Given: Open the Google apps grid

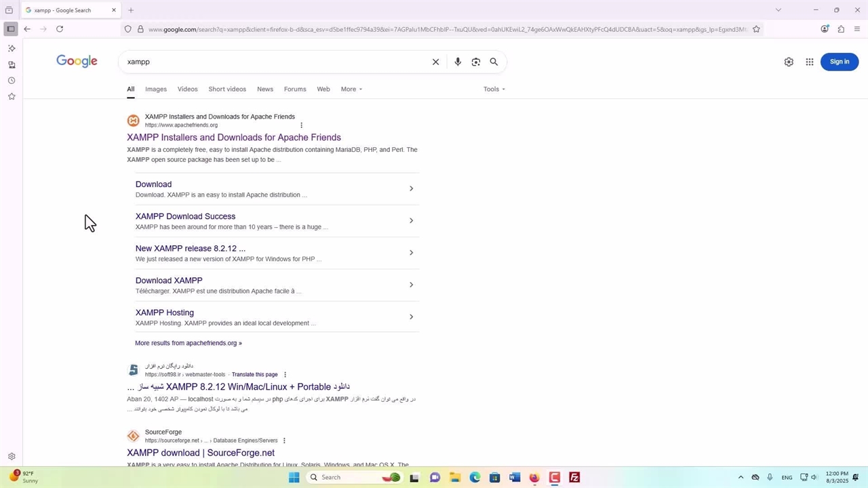Looking at the screenshot, I should coord(809,62).
